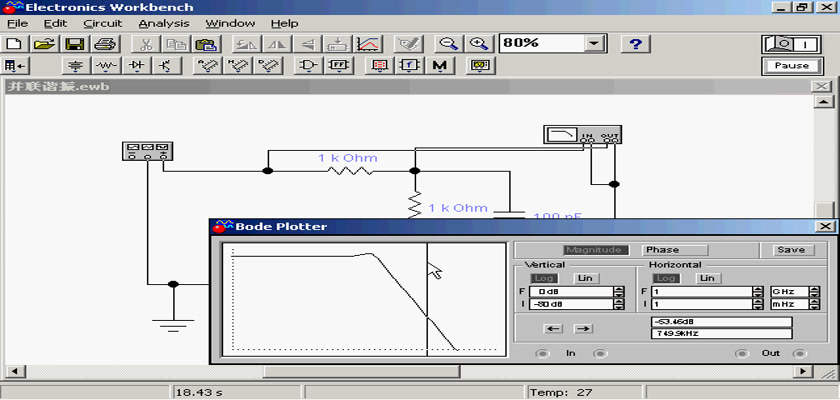Set Horizontal axis to Lin
The width and height of the screenshot is (840, 400).
[708, 278]
